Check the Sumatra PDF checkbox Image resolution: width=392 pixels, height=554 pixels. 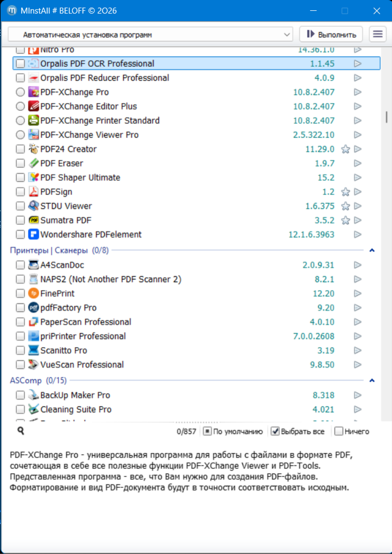(x=21, y=220)
